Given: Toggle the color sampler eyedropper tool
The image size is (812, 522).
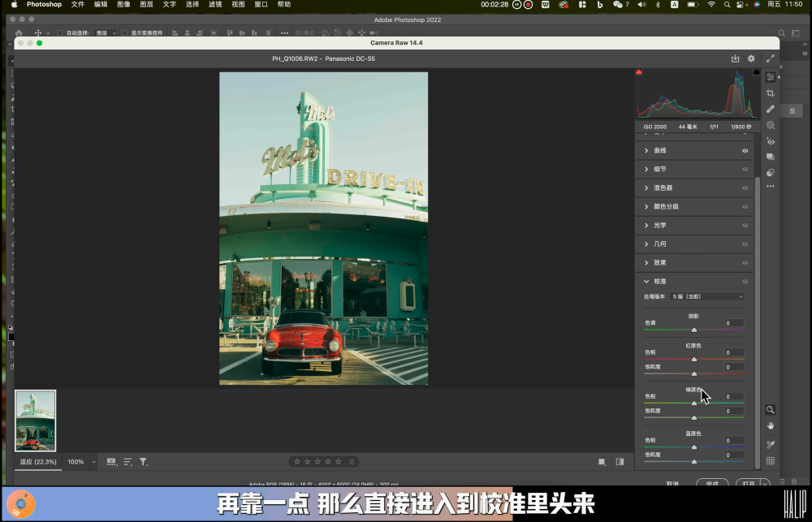Looking at the screenshot, I should [770, 444].
